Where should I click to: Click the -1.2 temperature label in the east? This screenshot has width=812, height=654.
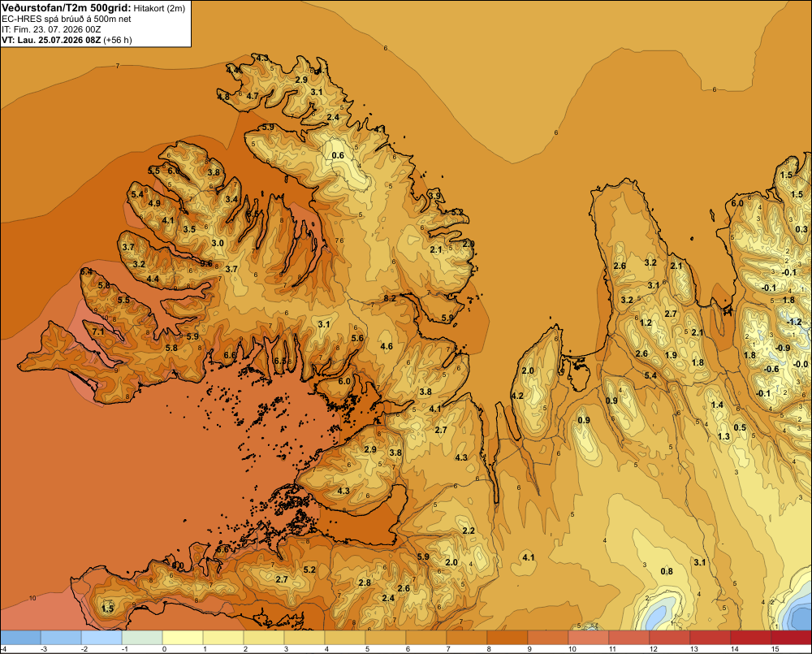794,322
